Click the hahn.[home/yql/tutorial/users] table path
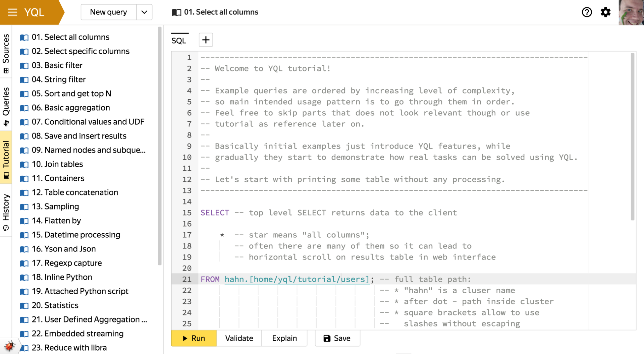Image resolution: width=644 pixels, height=354 pixels. (297, 279)
